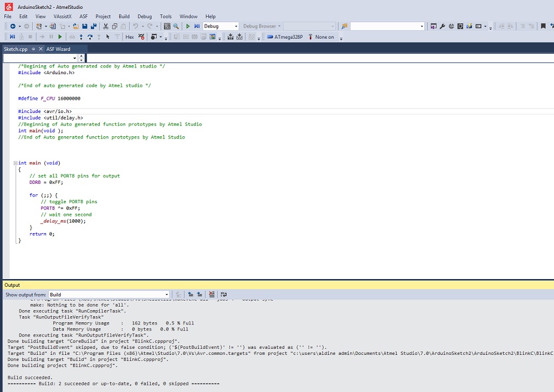Click the '#include <Arduino.h>' line
Screen dimensions: 554x392
47,73
